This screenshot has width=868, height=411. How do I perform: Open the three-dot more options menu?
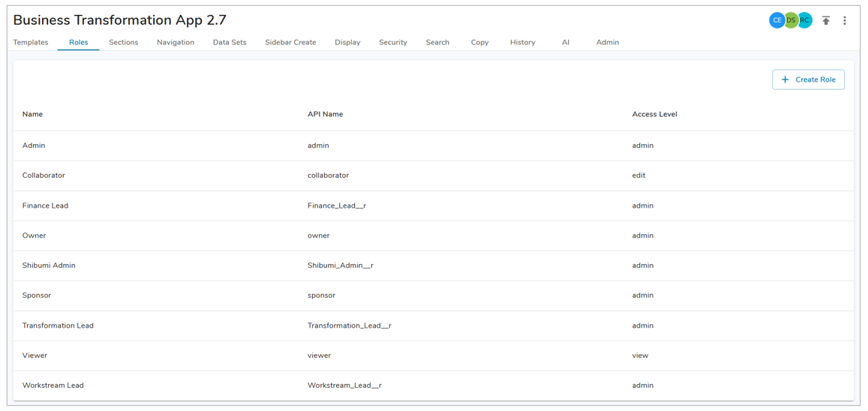tap(844, 21)
